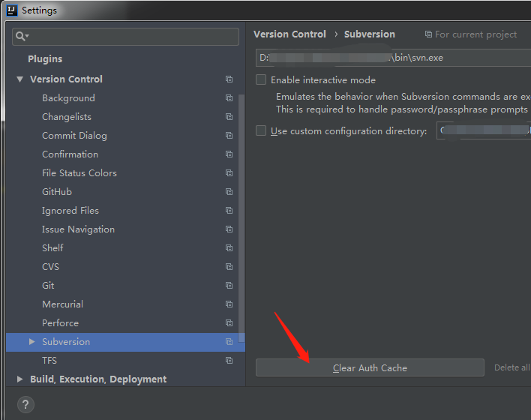Click the For current project icon
531x420 pixels.
(429, 34)
